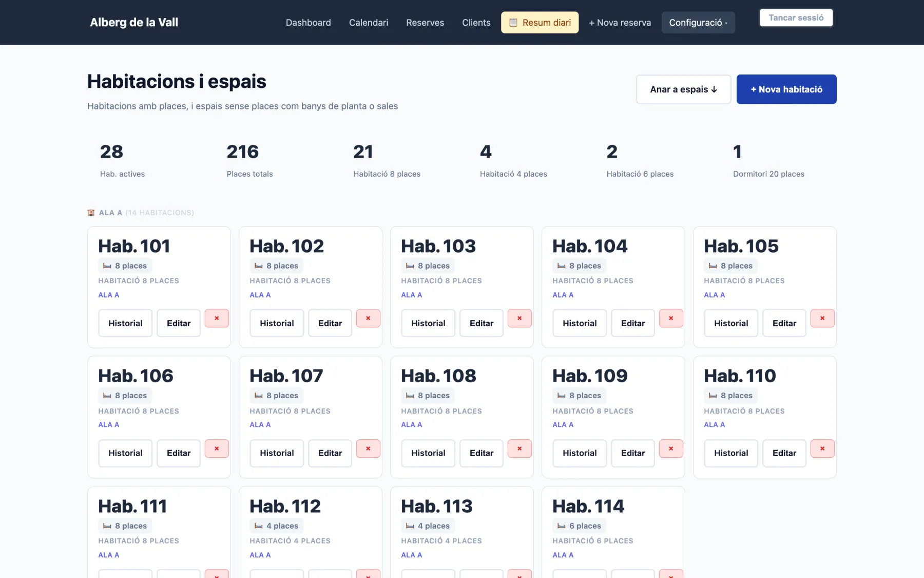Image resolution: width=924 pixels, height=578 pixels.
Task: Edit Hab. 108
Action: [x=482, y=453]
